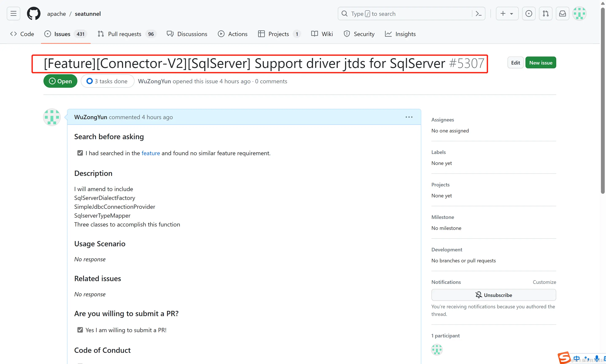Customize notification settings

coord(544,282)
